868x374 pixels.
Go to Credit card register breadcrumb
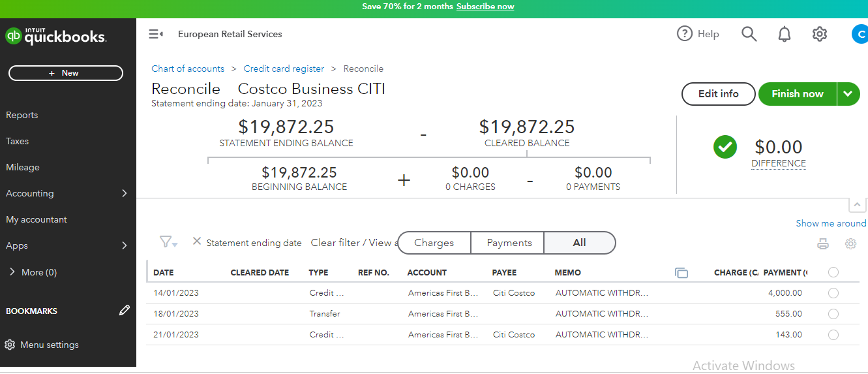coord(284,69)
